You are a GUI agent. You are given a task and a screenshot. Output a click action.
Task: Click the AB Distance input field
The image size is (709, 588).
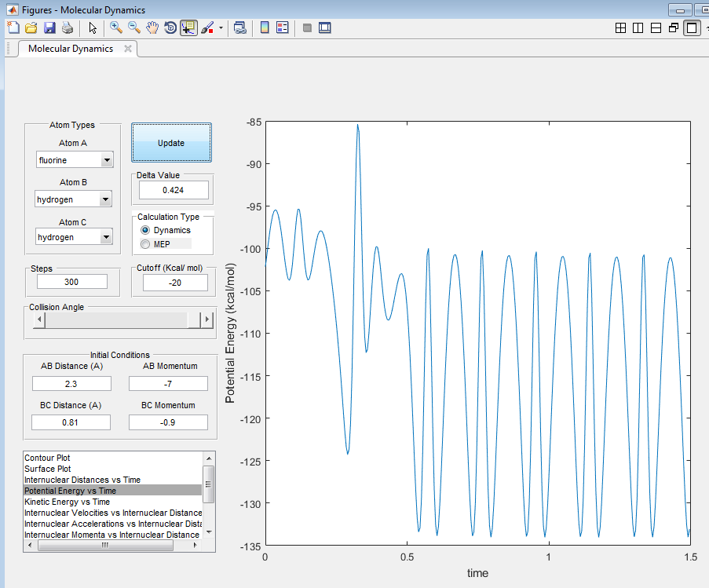tap(71, 384)
